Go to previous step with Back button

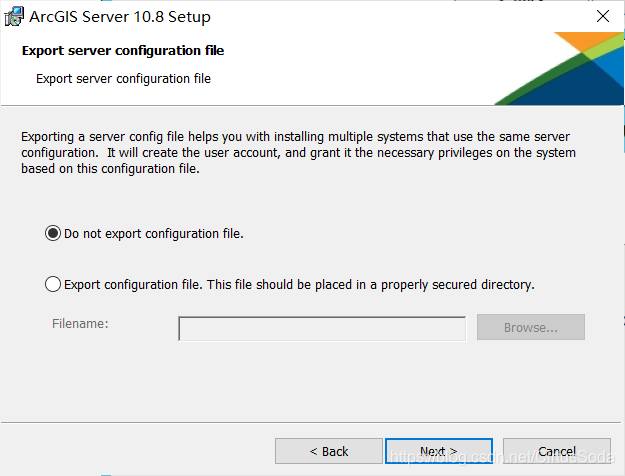click(328, 451)
